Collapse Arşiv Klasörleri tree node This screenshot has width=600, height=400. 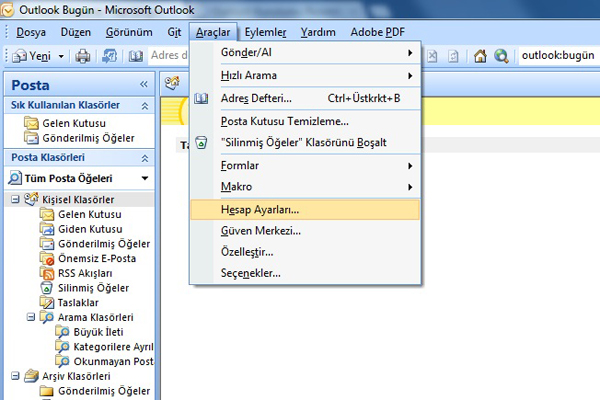pyautogui.click(x=15, y=376)
